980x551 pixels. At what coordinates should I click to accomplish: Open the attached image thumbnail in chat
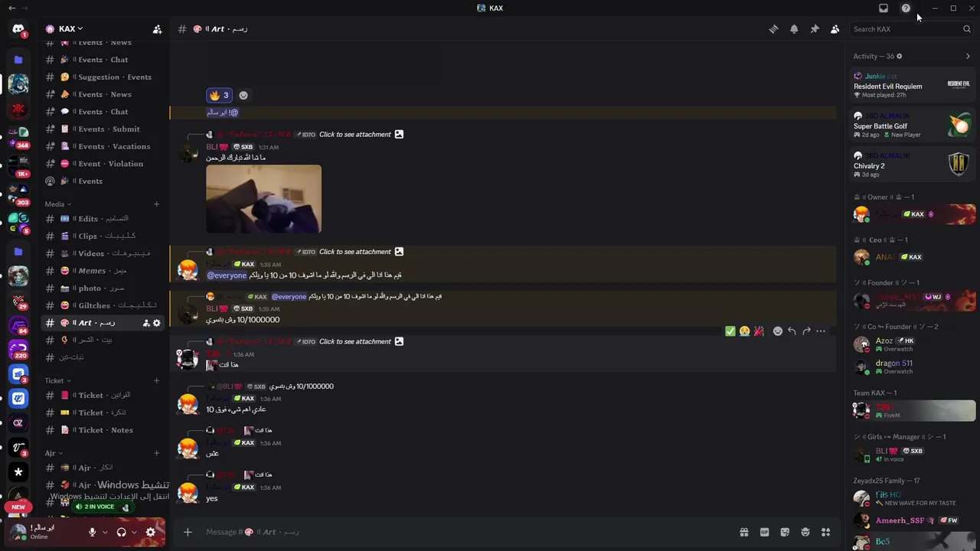[263, 199]
